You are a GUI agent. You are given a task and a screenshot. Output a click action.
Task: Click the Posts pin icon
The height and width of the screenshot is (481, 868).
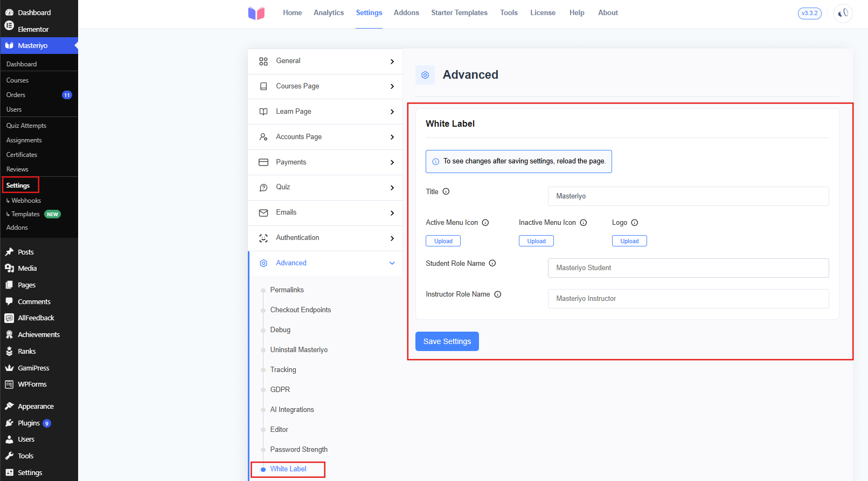pyautogui.click(x=9, y=252)
